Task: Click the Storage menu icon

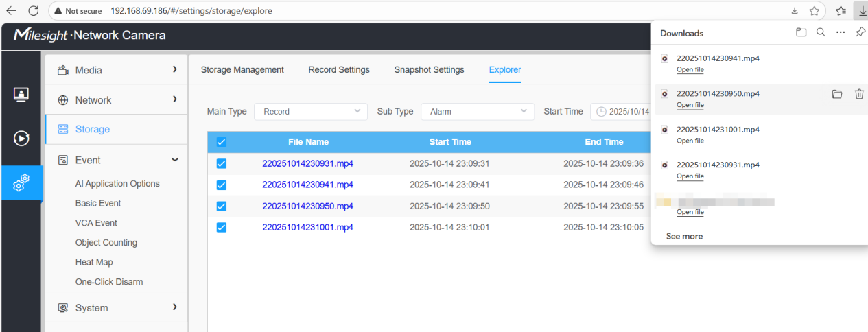Action: pos(63,129)
